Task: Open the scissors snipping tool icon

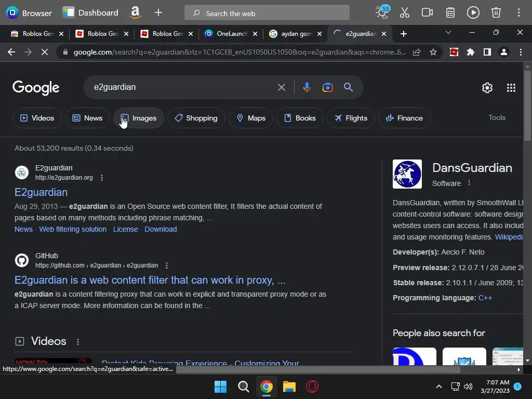Action: pos(404,13)
